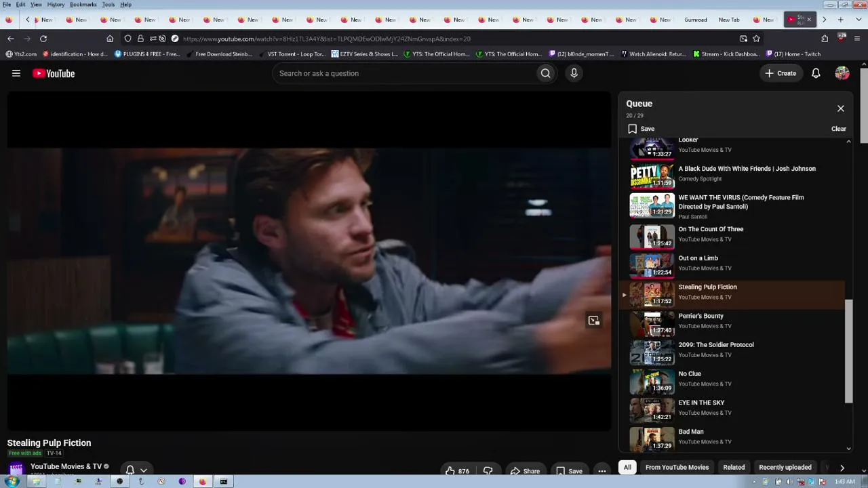Open the Help menu
This screenshot has width=868, height=488.
(x=126, y=5)
